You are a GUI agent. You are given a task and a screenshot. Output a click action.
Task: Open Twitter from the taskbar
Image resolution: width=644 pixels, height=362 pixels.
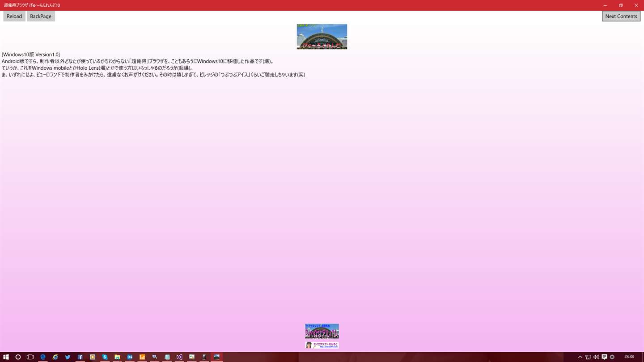coord(68,357)
